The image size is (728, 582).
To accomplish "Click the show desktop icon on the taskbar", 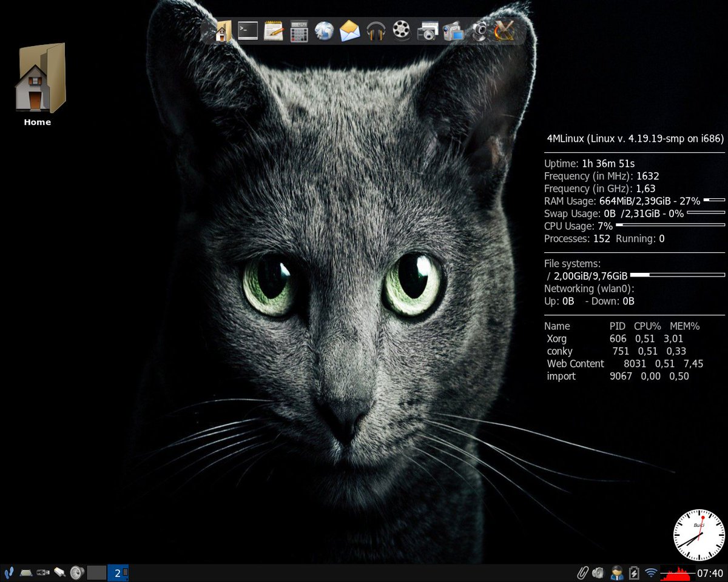I will (x=25, y=572).
